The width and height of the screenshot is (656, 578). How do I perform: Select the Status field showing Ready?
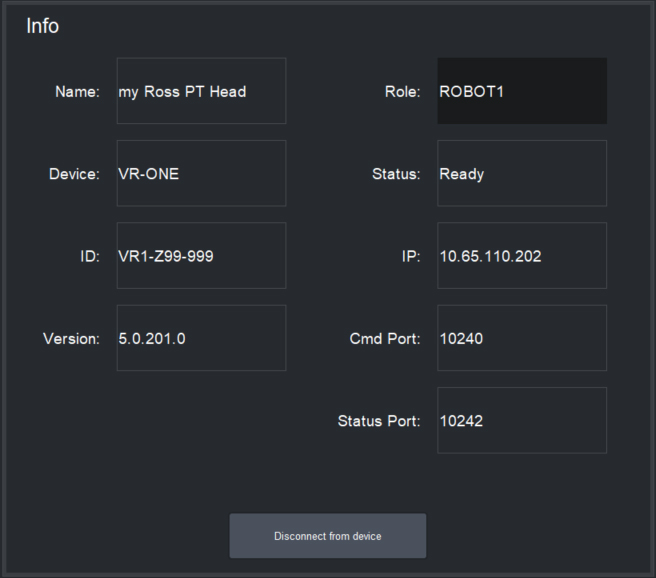pyautogui.click(x=521, y=173)
